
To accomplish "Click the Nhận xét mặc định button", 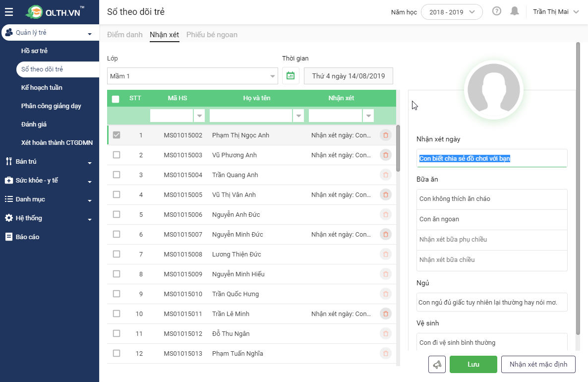I will click(538, 365).
